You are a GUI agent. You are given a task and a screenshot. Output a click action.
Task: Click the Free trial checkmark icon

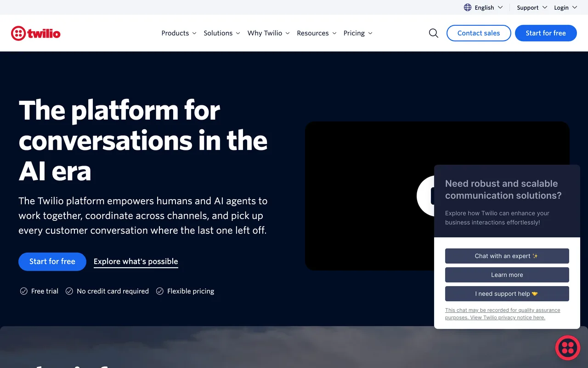[23, 291]
